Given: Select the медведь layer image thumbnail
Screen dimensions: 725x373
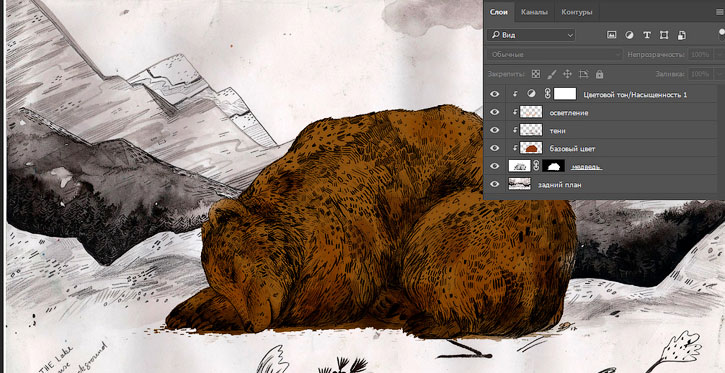Looking at the screenshot, I should [520, 166].
